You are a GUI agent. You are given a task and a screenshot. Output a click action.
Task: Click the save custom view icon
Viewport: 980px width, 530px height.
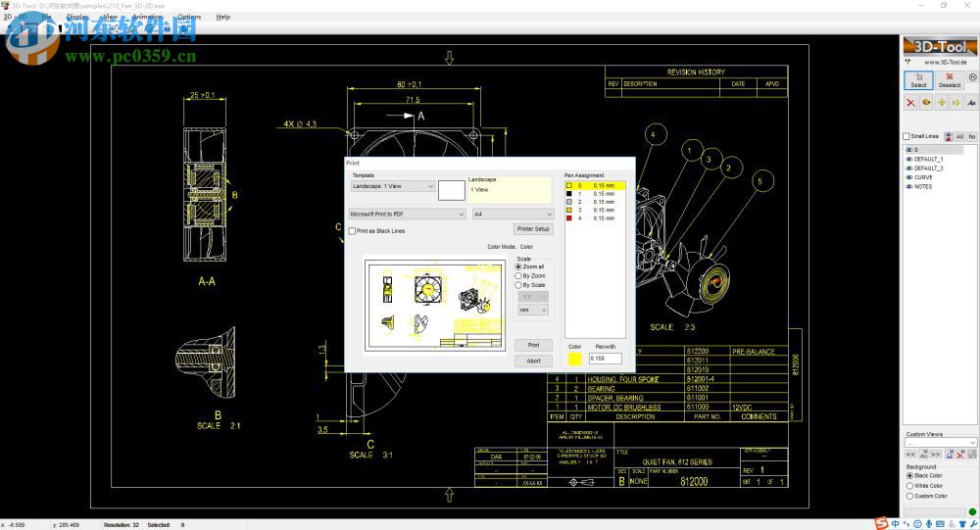(x=950, y=455)
